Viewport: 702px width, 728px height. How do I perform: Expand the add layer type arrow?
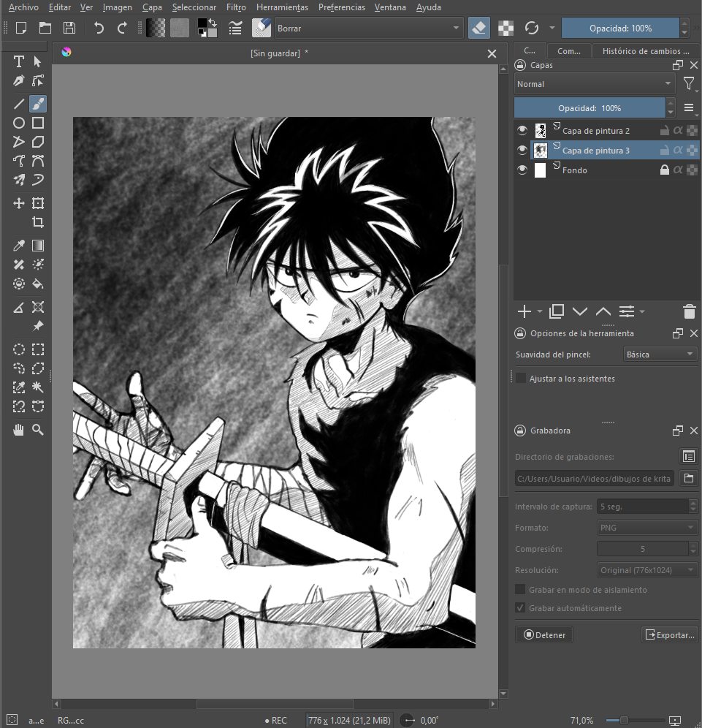[x=540, y=311]
